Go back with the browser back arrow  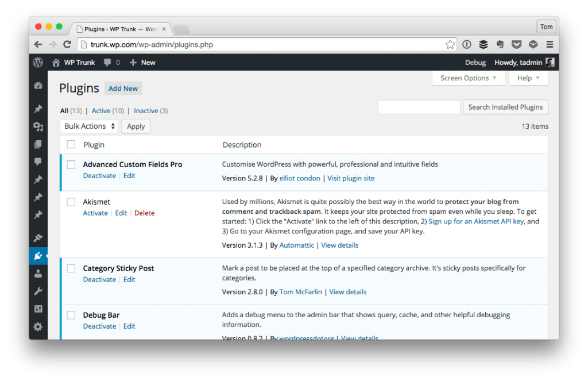pyautogui.click(x=38, y=44)
